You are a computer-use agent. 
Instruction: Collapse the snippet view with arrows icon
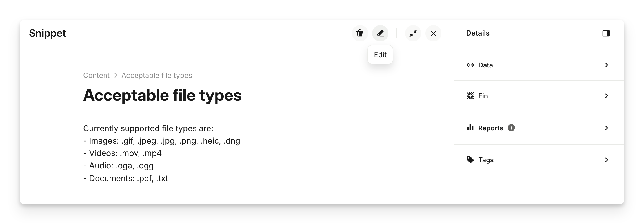(x=413, y=33)
